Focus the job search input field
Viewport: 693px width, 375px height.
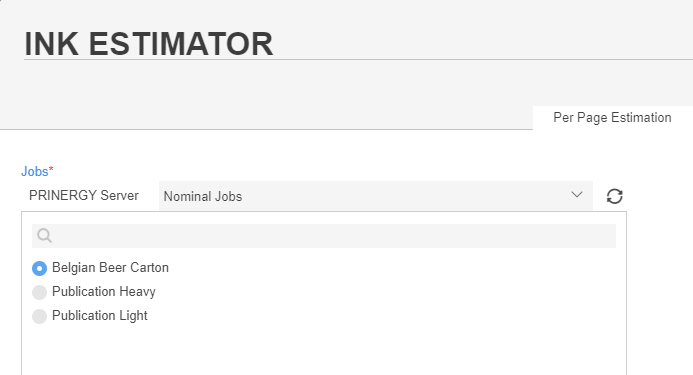click(324, 236)
